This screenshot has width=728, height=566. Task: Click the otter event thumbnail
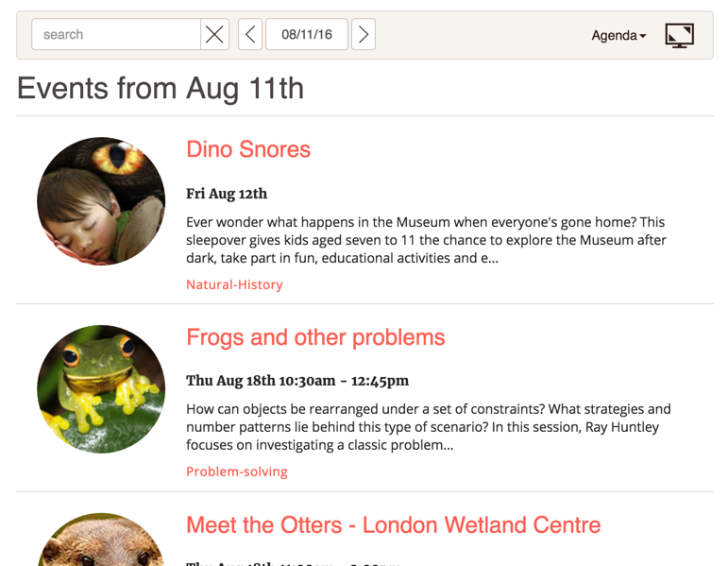click(x=101, y=540)
